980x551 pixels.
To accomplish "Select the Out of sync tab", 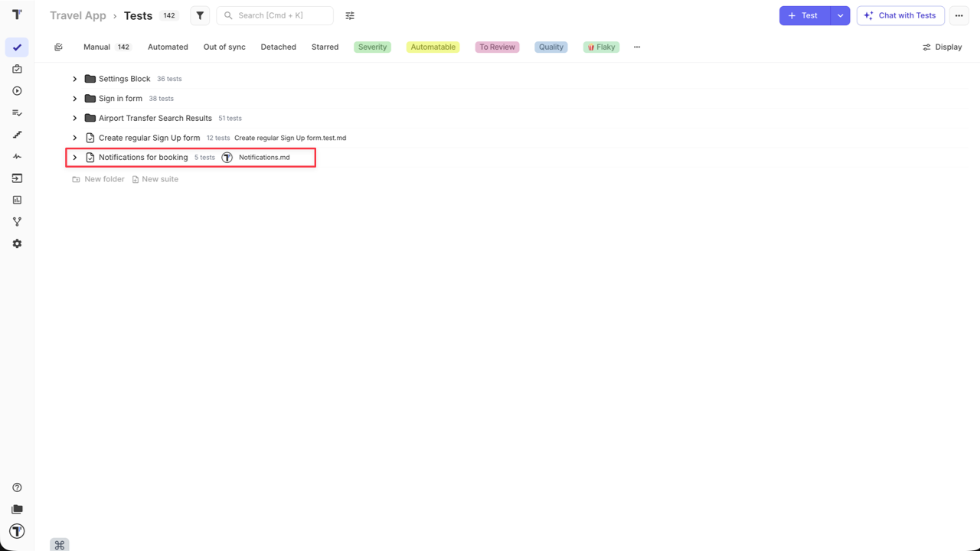I will (224, 47).
